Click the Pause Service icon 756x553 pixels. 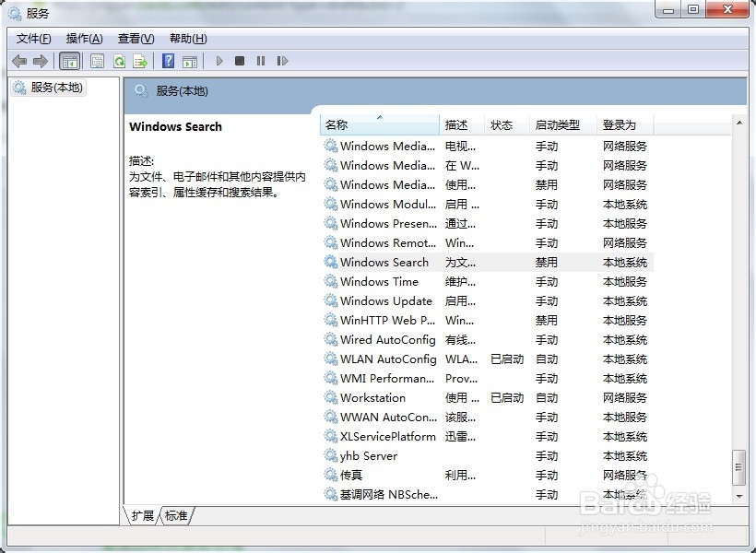[x=261, y=61]
